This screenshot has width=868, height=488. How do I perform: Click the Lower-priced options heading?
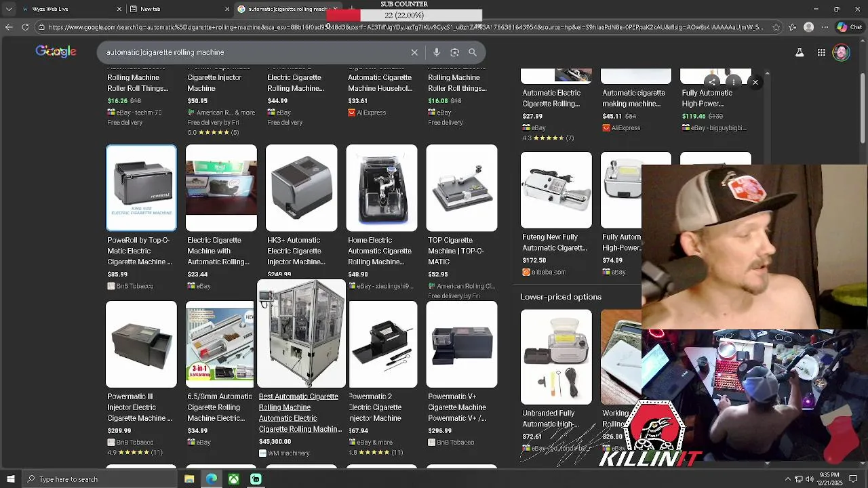coord(561,297)
